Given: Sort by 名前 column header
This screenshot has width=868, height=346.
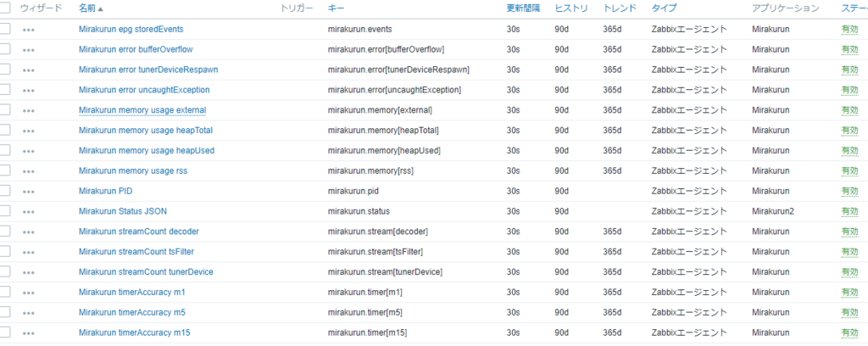Looking at the screenshot, I should click(x=91, y=8).
